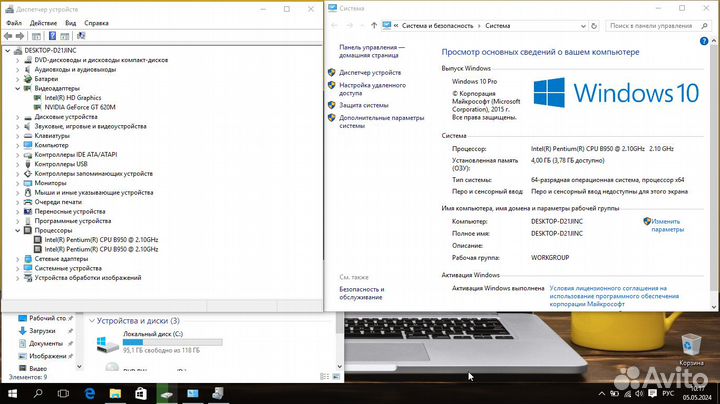720x404 pixels.
Task: Click the Аудиовходы и аудиовыходы speaker icon
Action: click(28, 69)
